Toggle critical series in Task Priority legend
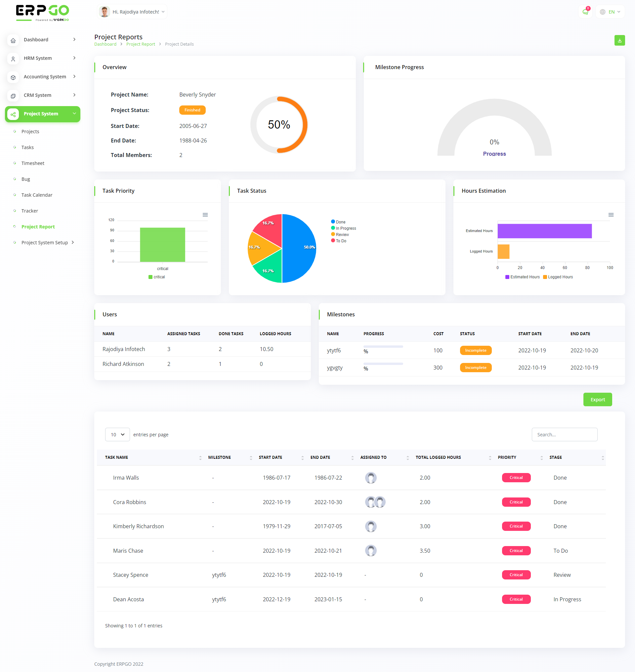Screen dimensions: 635x672 [156, 277]
